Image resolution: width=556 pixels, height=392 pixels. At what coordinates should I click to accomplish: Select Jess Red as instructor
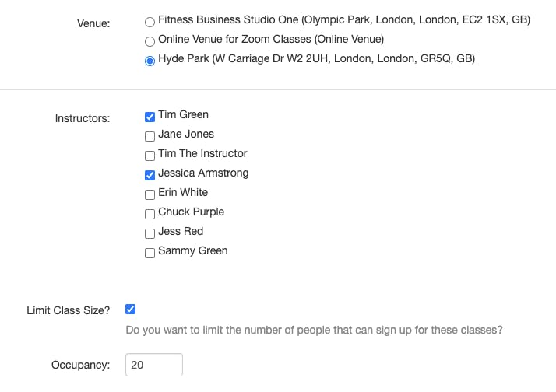[150, 233]
